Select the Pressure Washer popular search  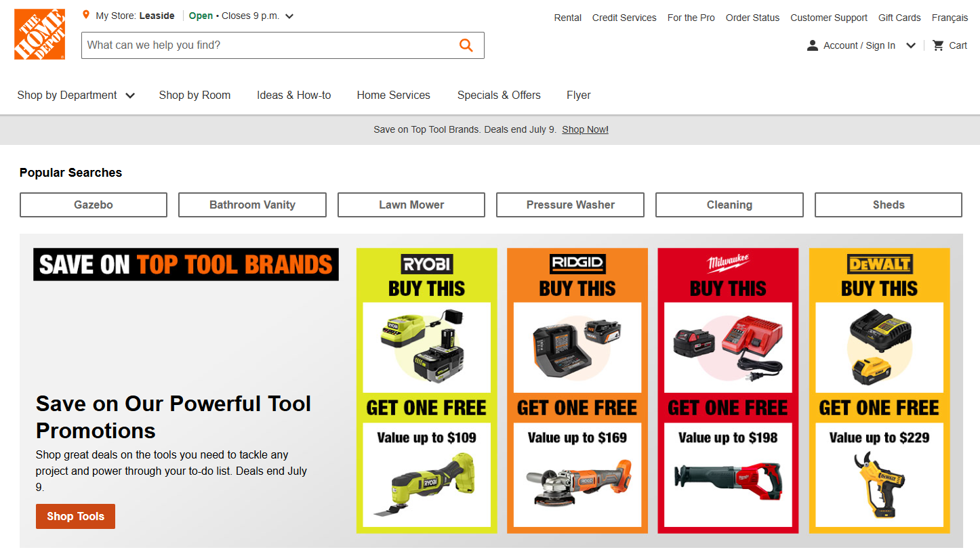coord(570,205)
